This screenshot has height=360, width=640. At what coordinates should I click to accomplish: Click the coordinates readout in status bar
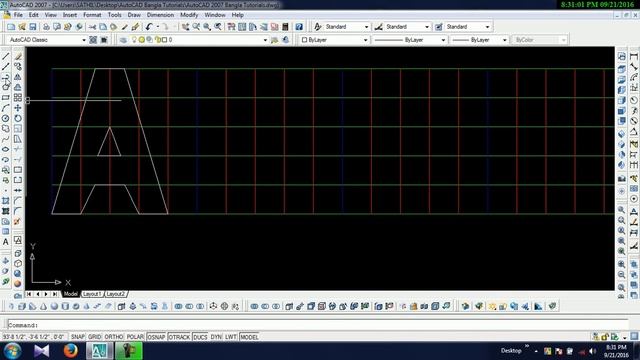tap(34, 337)
